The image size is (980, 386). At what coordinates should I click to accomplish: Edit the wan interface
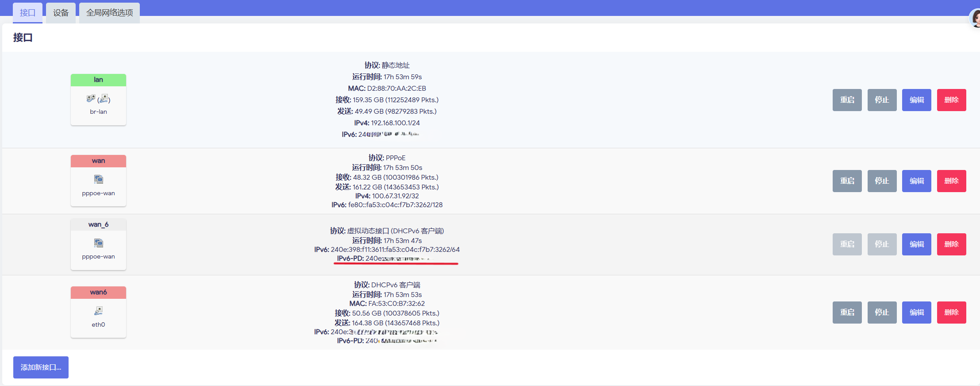click(917, 181)
